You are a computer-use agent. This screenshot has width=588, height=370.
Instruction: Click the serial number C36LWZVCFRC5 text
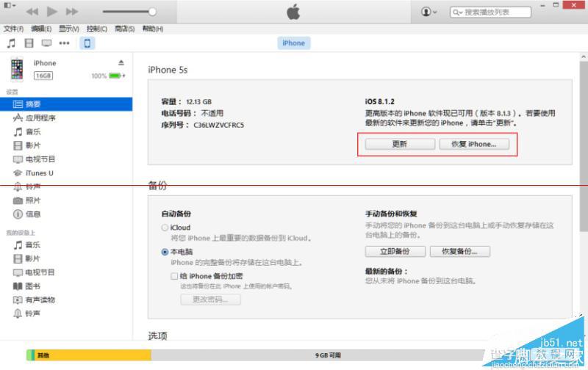(218, 125)
